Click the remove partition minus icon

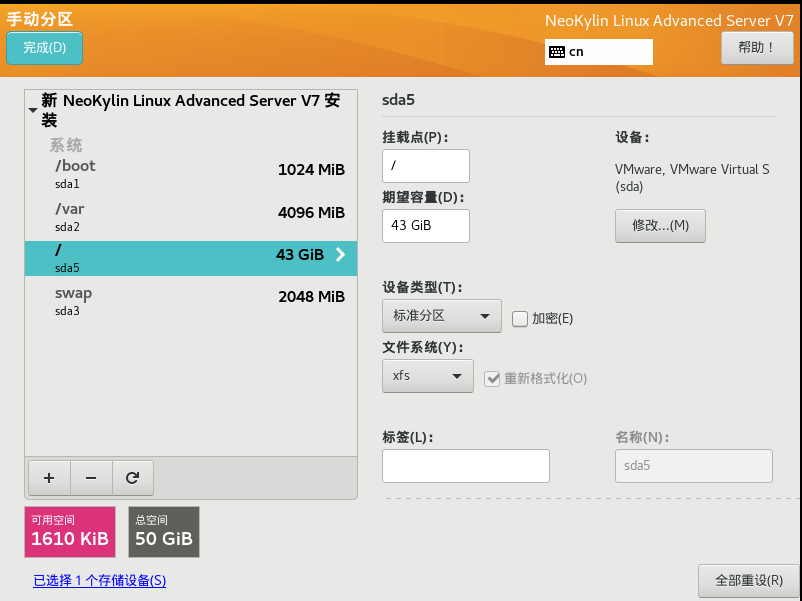(x=91, y=478)
